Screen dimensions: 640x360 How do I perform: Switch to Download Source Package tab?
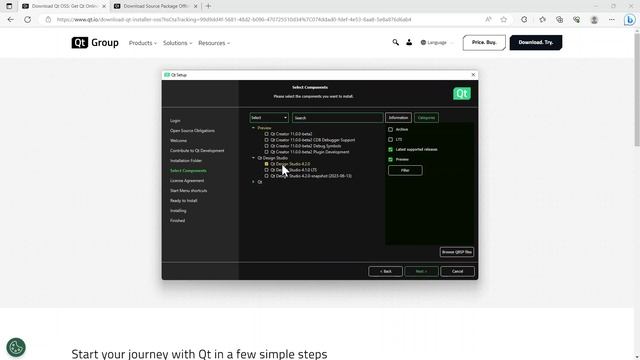pos(155,6)
